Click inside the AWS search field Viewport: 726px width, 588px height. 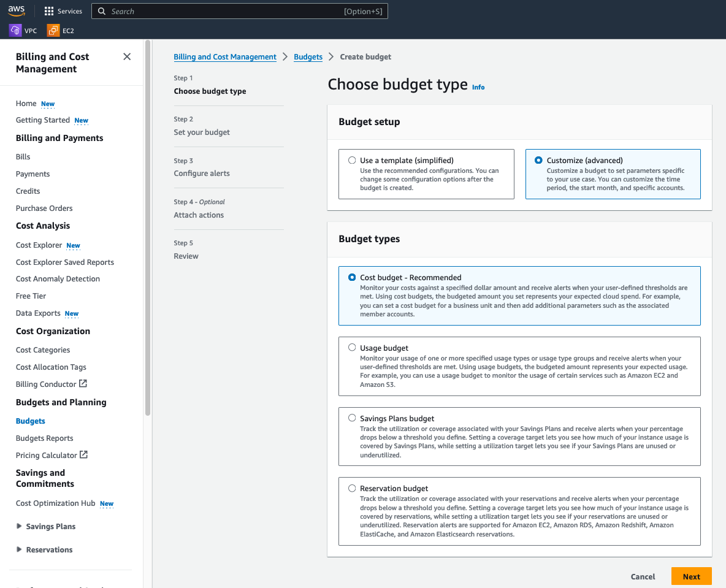[x=239, y=11]
